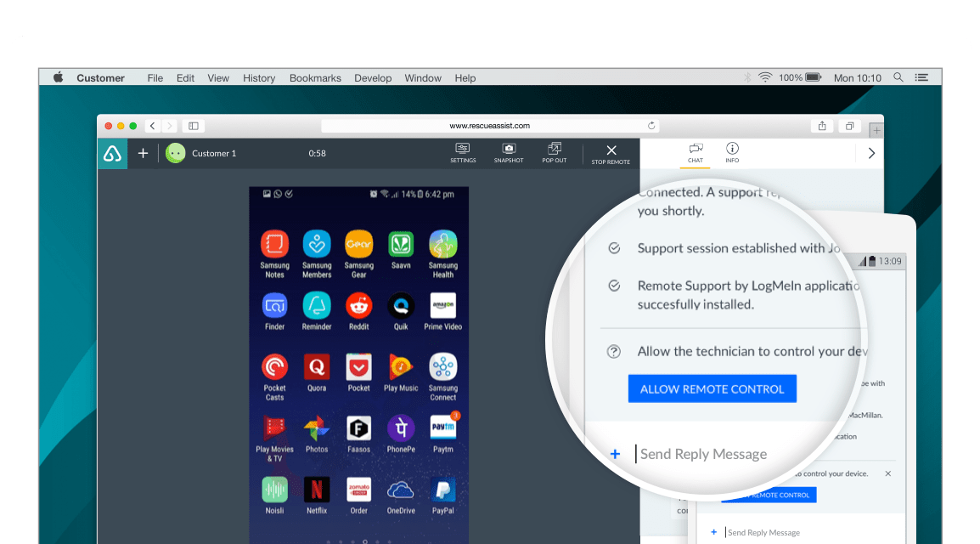Switch to the Chat tab
Image resolution: width=980 pixels, height=544 pixels.
point(696,152)
